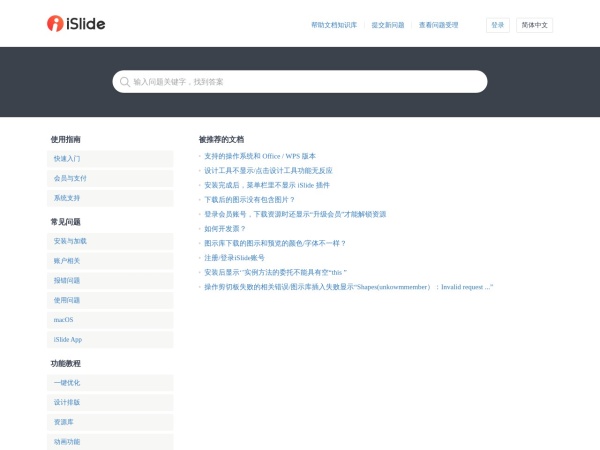
Task: Click the 功能教程 section heading
Action: coord(65,364)
